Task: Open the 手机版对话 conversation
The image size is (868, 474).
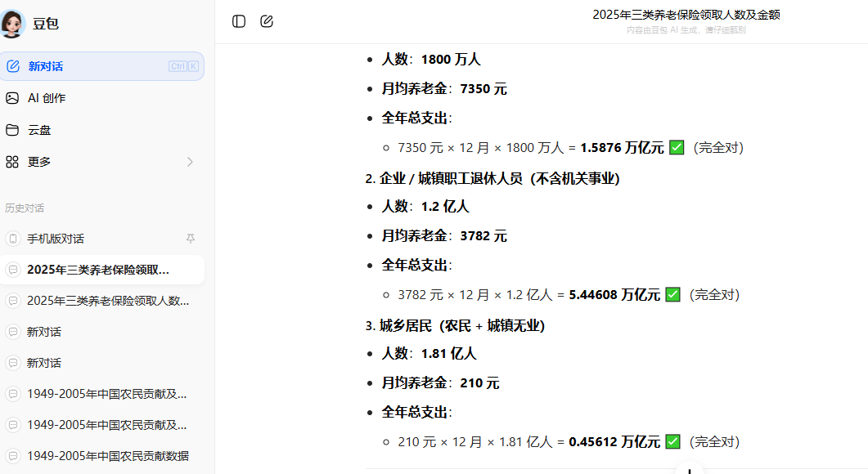Action: pos(56,239)
